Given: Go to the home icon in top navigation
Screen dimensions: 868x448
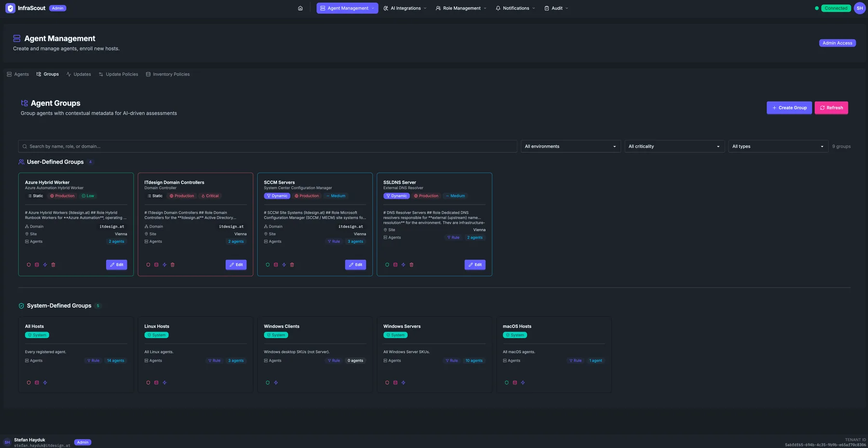Looking at the screenshot, I should (300, 8).
